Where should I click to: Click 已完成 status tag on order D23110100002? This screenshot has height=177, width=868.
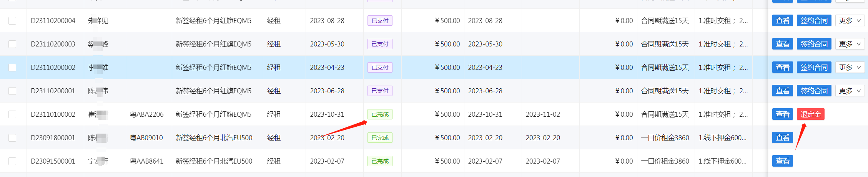pyautogui.click(x=380, y=114)
